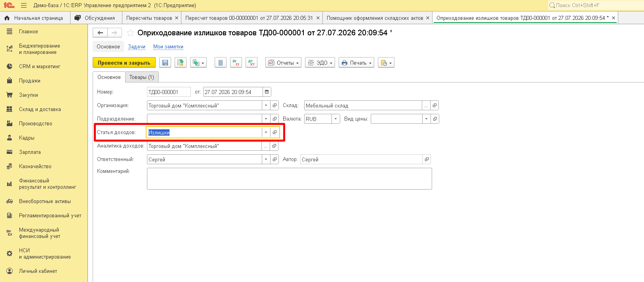The width and height of the screenshot is (644, 282).
Task: Open the Вид цены record via its open icon
Action: click(435, 119)
